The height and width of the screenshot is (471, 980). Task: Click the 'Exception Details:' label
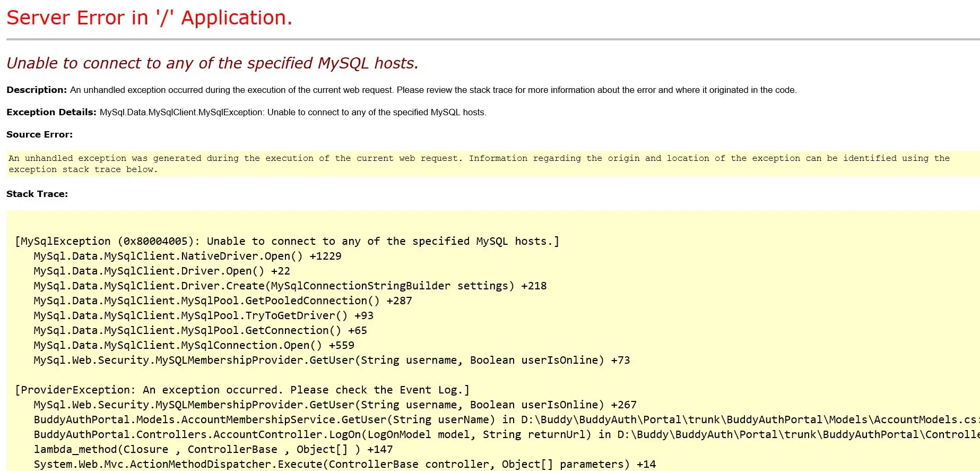[51, 112]
